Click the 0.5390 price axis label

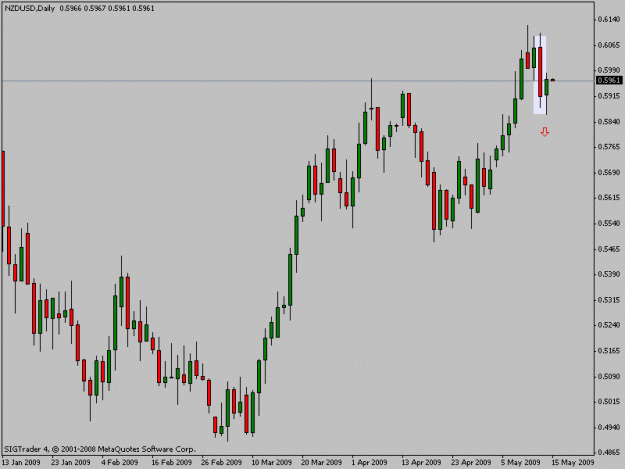point(609,275)
